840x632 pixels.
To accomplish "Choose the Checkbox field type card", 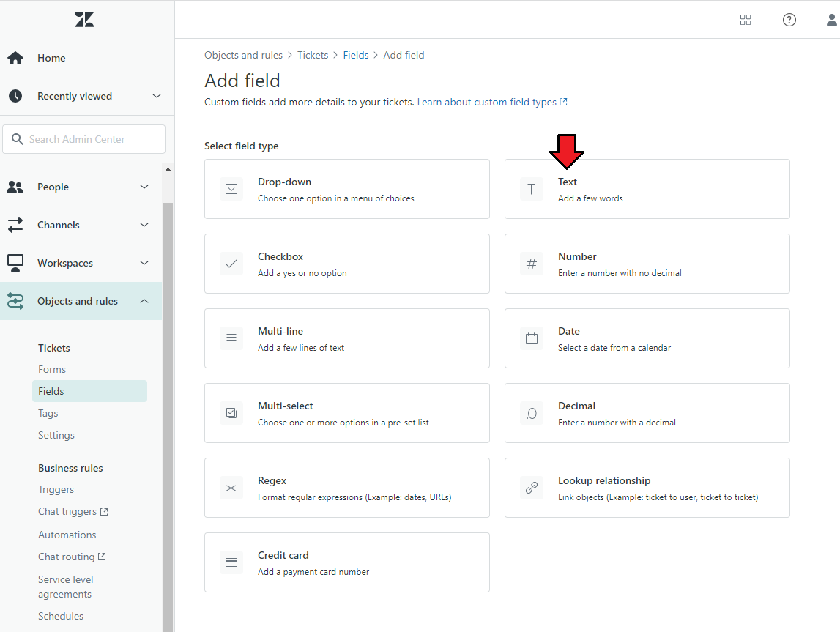I will (346, 264).
